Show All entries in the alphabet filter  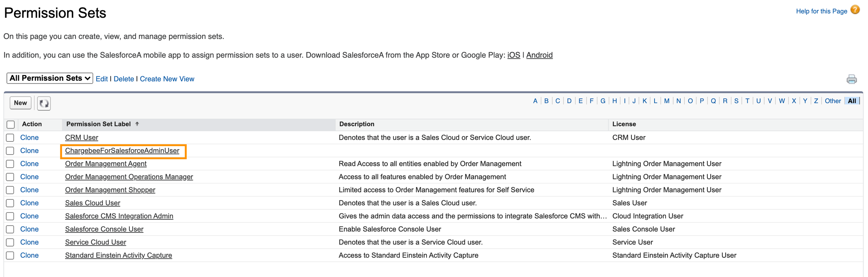851,101
